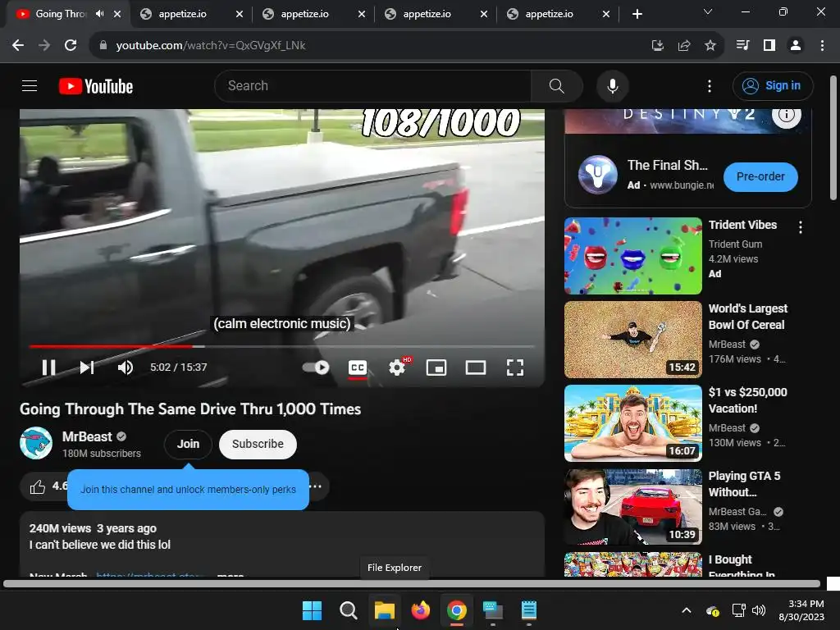Click the search magnifier button
Viewport: 840px width, 630px height.
click(557, 85)
